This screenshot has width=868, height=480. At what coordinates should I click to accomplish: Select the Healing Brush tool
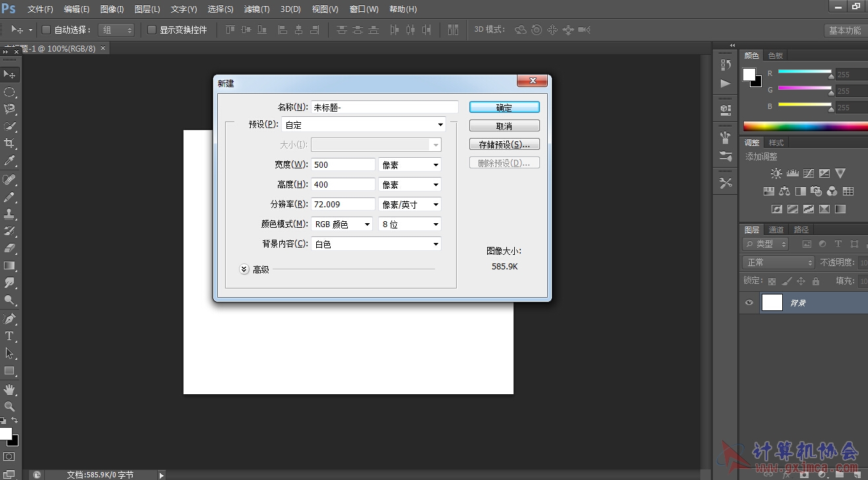pos(9,180)
